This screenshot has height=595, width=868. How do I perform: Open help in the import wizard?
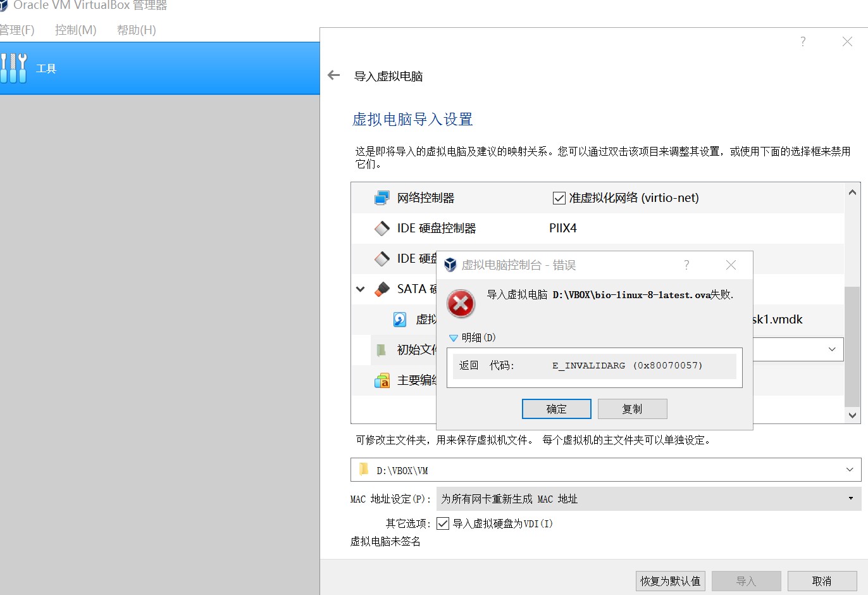coord(803,42)
